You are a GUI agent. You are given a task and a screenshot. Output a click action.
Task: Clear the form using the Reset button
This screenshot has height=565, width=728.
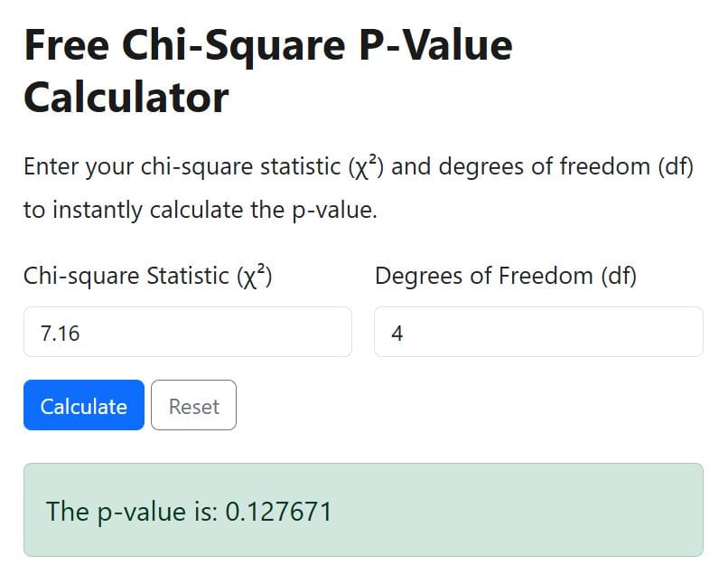point(193,405)
